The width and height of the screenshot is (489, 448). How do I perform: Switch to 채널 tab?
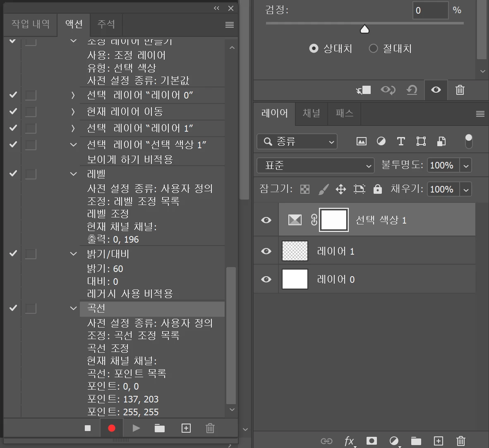click(x=312, y=113)
